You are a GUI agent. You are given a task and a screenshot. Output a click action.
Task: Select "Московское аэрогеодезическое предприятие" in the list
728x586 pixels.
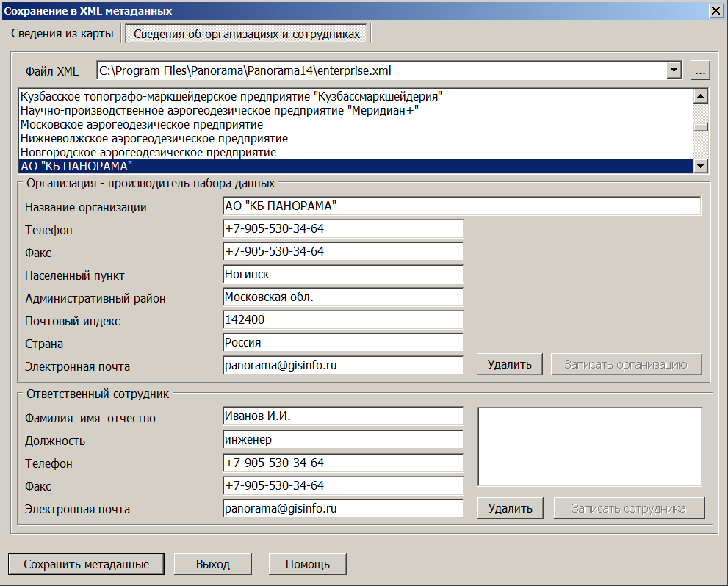pos(142,124)
